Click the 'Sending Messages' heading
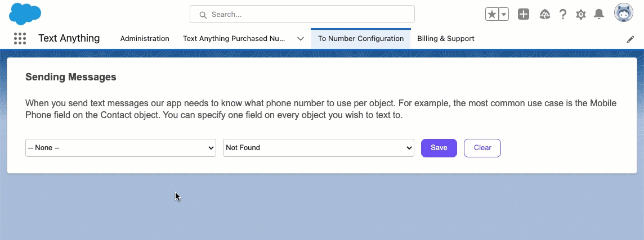The height and width of the screenshot is (240, 644). (70, 77)
